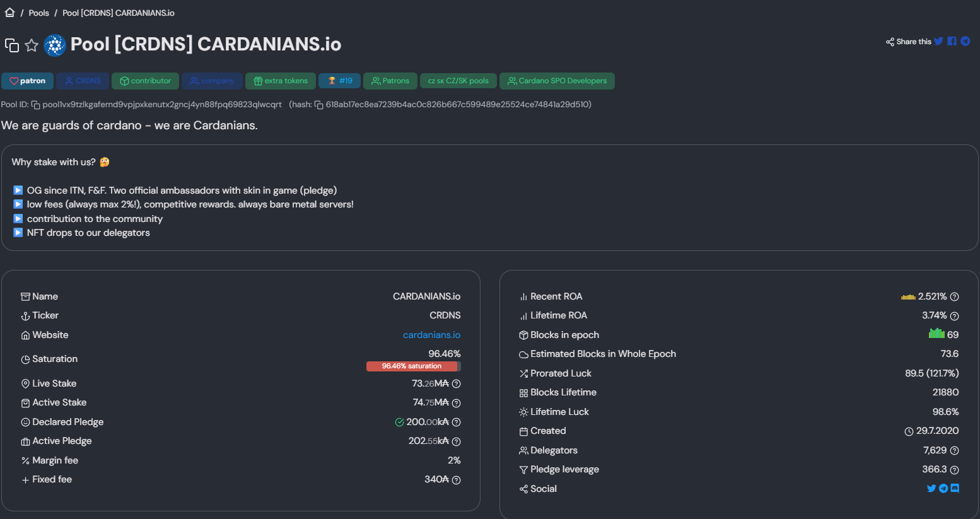Click the Recent ROA value 2.521%
Viewport: 980px width, 519px height.
pos(933,296)
